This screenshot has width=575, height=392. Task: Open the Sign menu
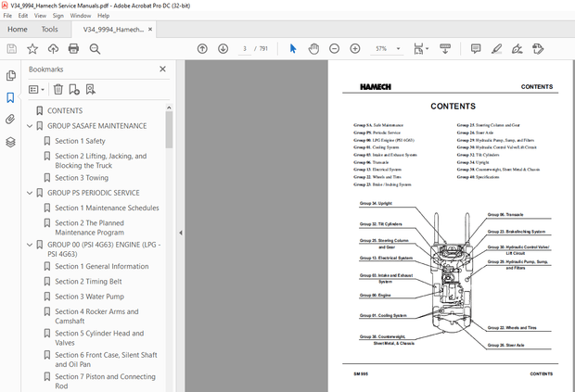(x=57, y=16)
